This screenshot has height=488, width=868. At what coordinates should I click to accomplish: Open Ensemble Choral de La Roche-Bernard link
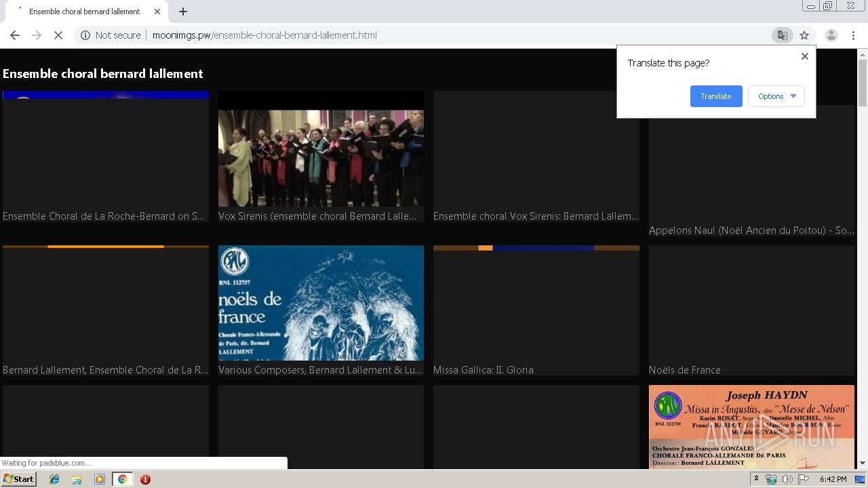coord(104,216)
